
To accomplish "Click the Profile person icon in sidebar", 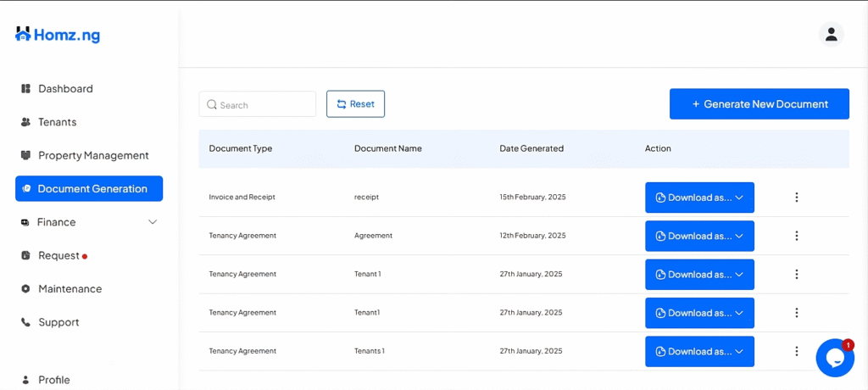I will [25, 380].
